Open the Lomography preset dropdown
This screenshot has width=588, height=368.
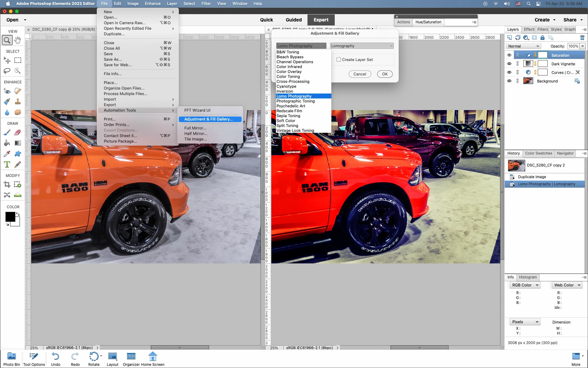[x=362, y=46]
